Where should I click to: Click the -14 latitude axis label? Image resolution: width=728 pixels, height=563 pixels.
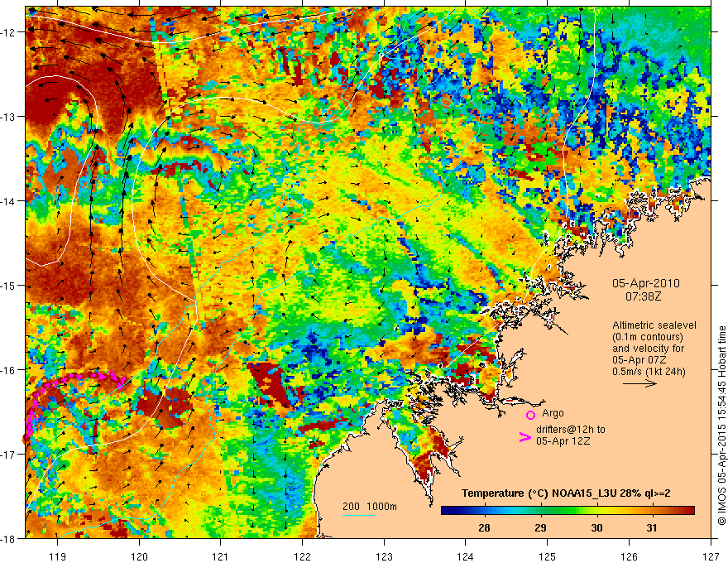(x=9, y=201)
